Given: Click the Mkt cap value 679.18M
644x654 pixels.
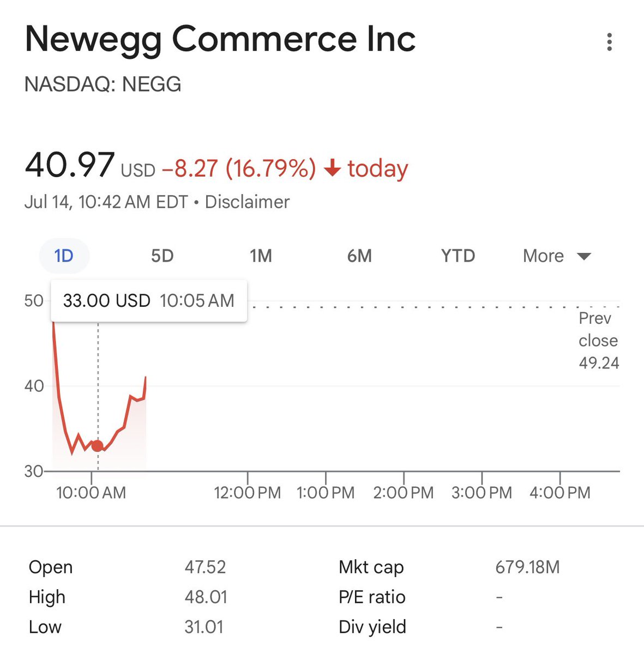Looking at the screenshot, I should click(527, 567).
